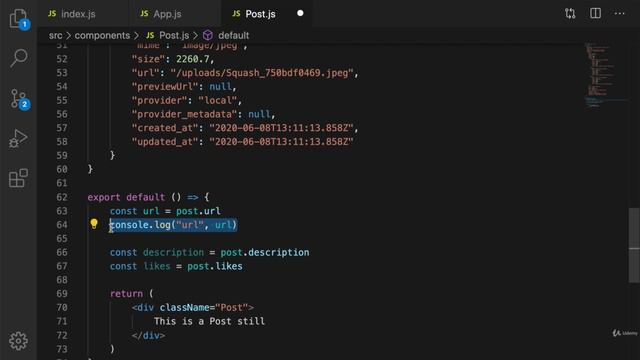The height and width of the screenshot is (360, 640).
Task: Click 'post.likes' in line 67
Action: point(215,266)
